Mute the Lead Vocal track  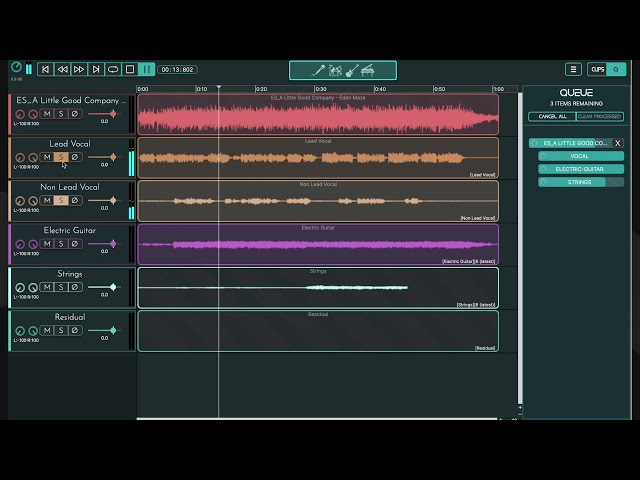47,157
